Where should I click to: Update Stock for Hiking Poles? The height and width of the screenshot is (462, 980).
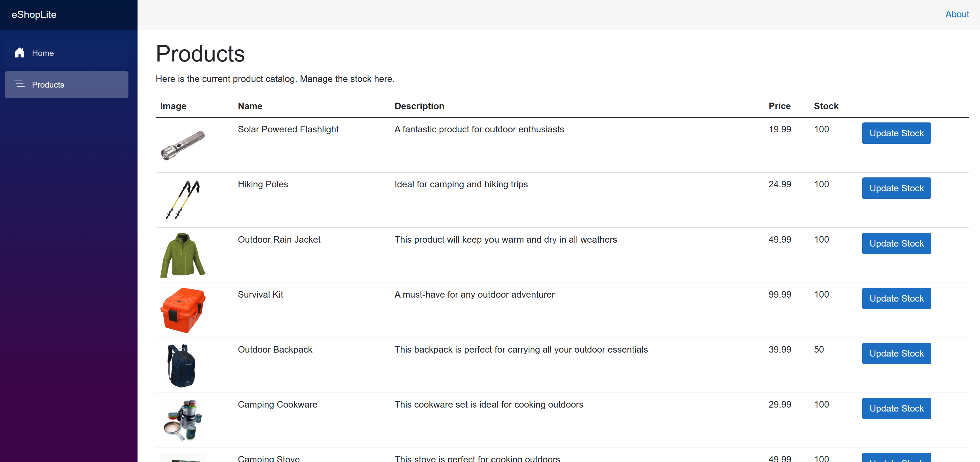tap(896, 188)
